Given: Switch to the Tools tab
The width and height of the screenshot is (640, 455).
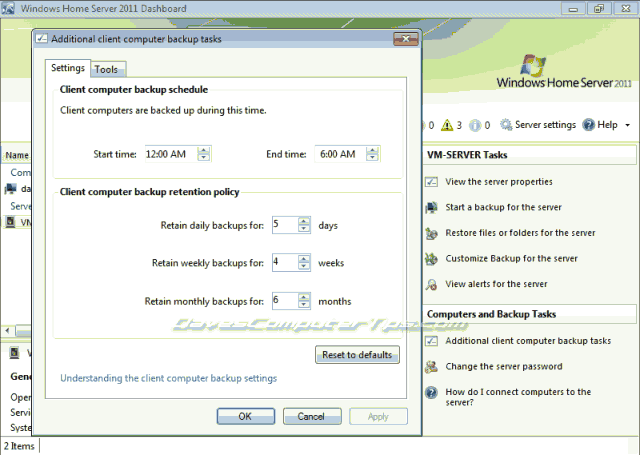Looking at the screenshot, I should point(107,69).
